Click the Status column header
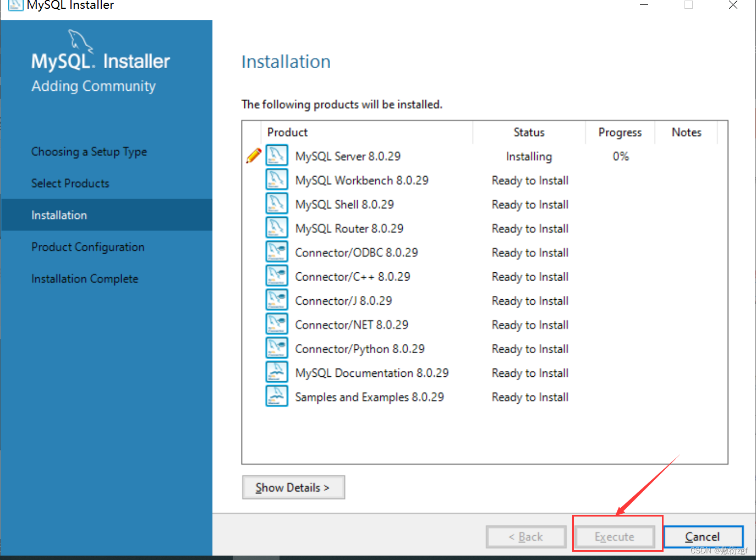This screenshot has width=756, height=560. tap(529, 133)
